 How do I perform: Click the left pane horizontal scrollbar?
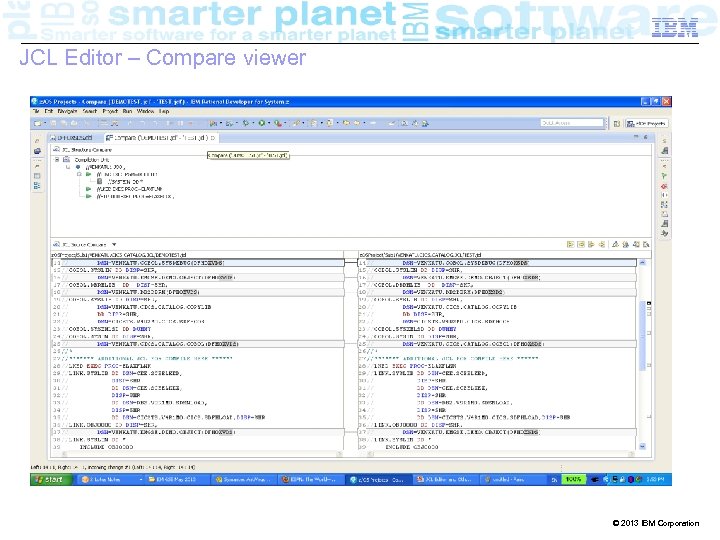pyautogui.click(x=202, y=454)
